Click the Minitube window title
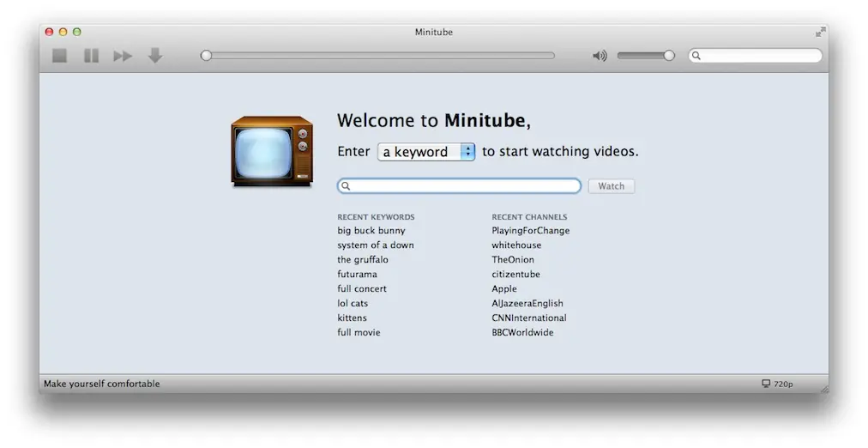Screen dimensions: 868x448 pyautogui.click(x=434, y=32)
